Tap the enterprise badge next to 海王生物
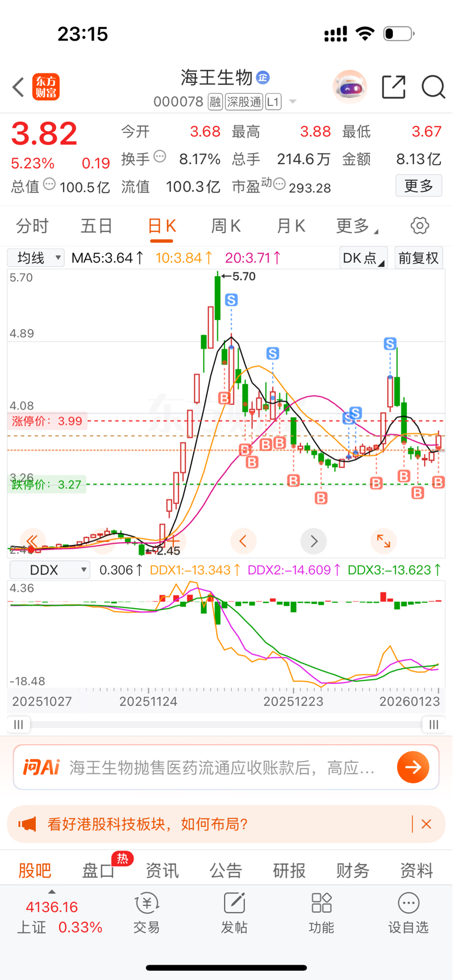 click(x=263, y=77)
